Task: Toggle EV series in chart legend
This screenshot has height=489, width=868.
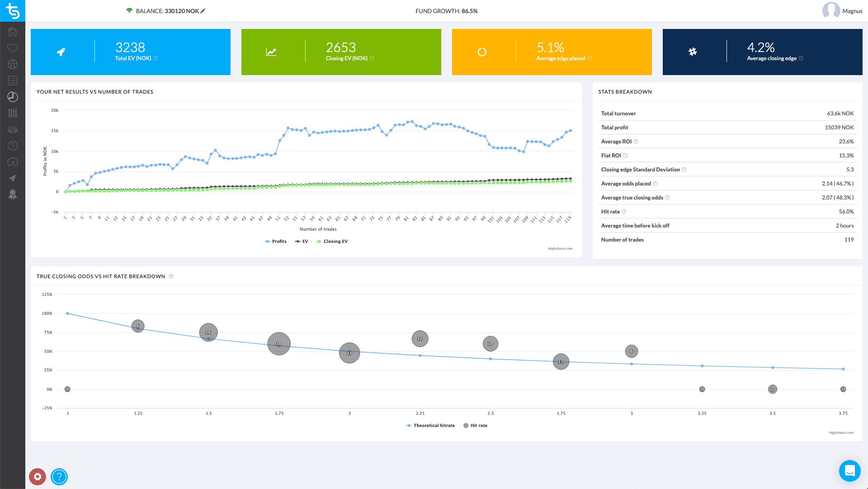Action: point(302,242)
